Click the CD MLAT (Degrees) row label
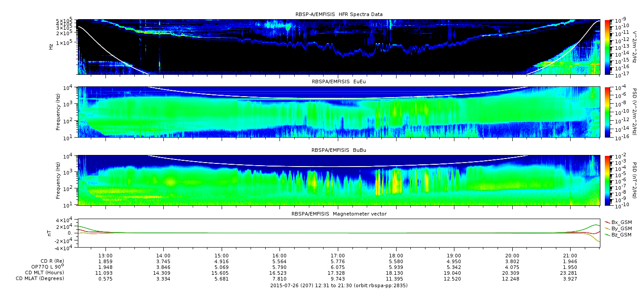This screenshot has width=644, height=293. 41,278
